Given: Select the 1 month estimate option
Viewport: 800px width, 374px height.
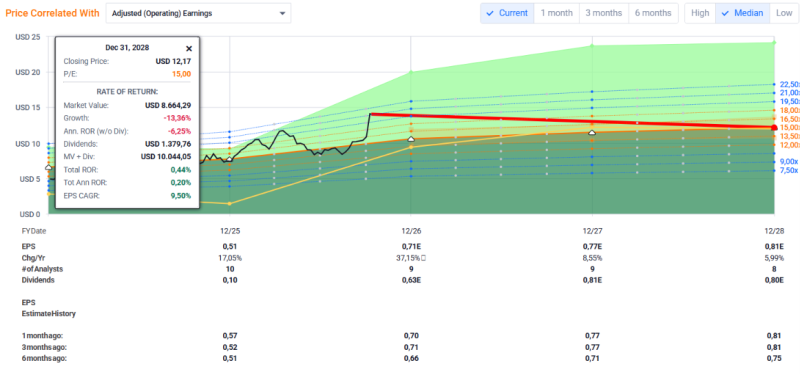Looking at the screenshot, I should [557, 13].
